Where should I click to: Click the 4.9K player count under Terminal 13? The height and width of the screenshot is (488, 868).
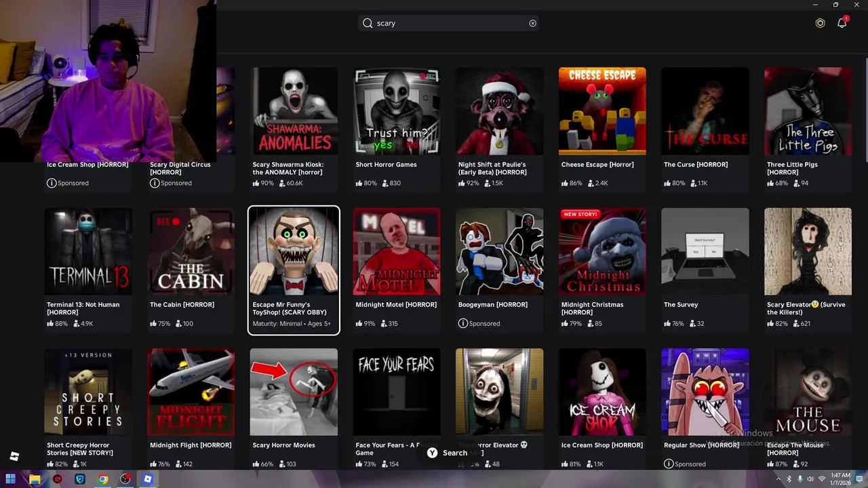[x=81, y=323]
